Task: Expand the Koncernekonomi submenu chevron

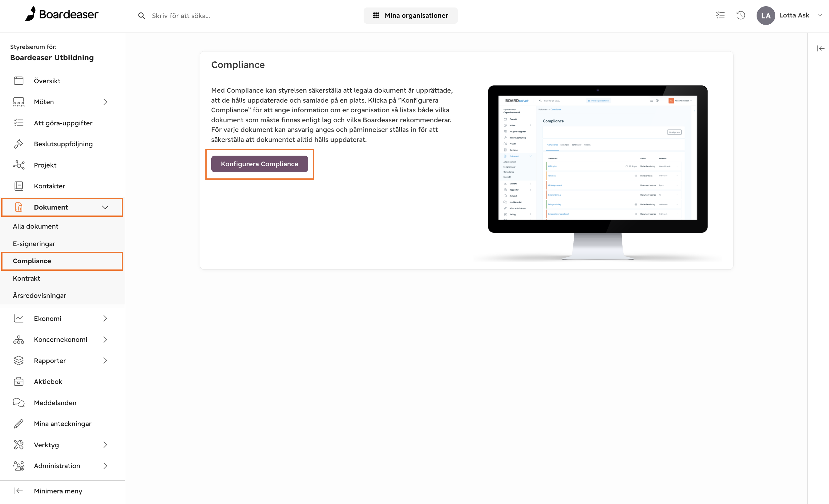Action: pos(105,340)
